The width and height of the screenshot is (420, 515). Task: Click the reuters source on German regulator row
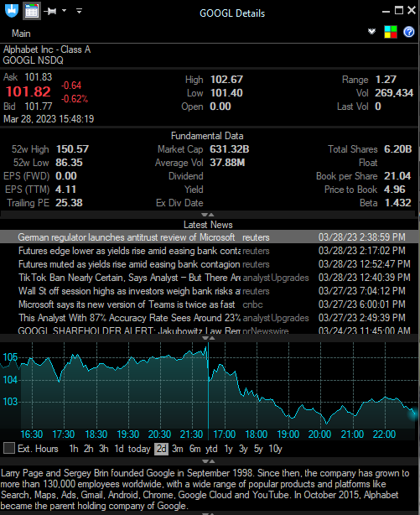pyautogui.click(x=256, y=237)
